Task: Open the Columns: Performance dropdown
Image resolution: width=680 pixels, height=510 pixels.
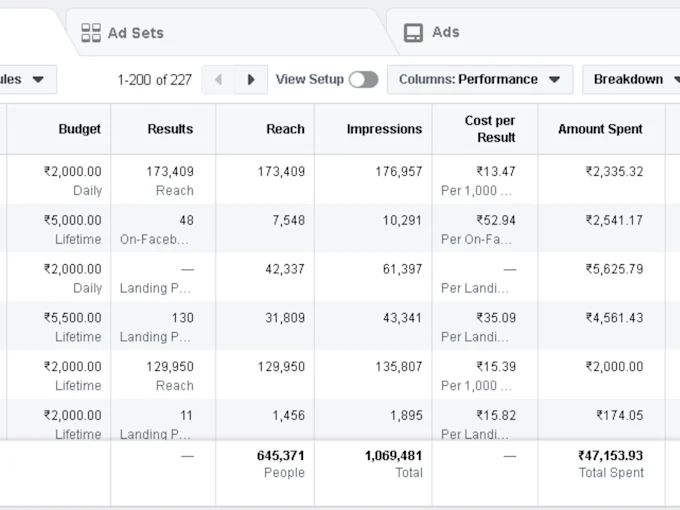Action: click(479, 80)
